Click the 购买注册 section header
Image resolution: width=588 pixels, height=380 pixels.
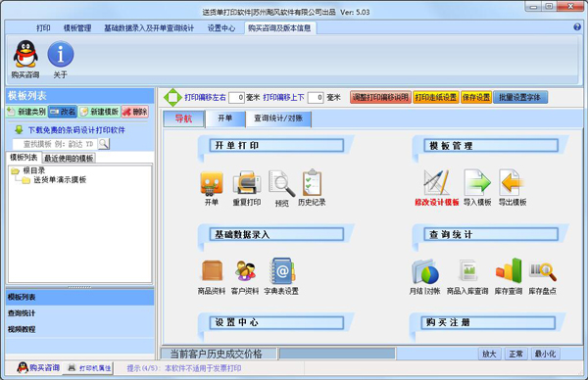pyautogui.click(x=488, y=322)
